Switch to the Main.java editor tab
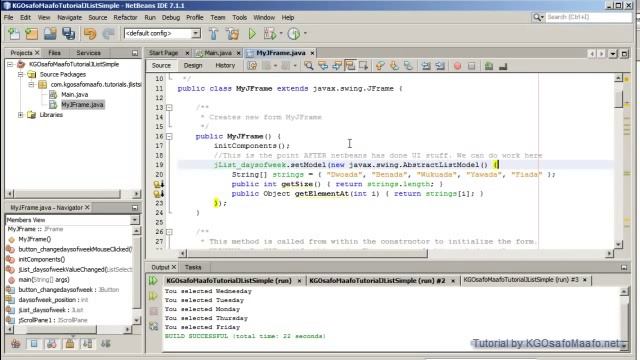Viewport: 640px width, 360px height. [x=218, y=53]
